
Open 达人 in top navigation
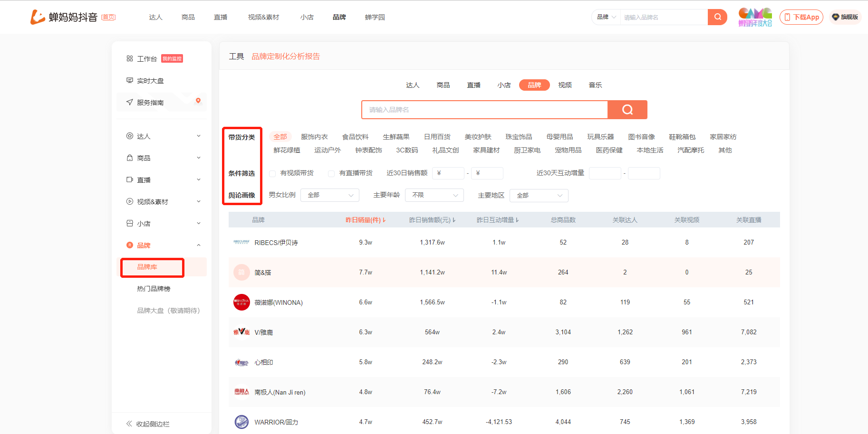pos(155,17)
